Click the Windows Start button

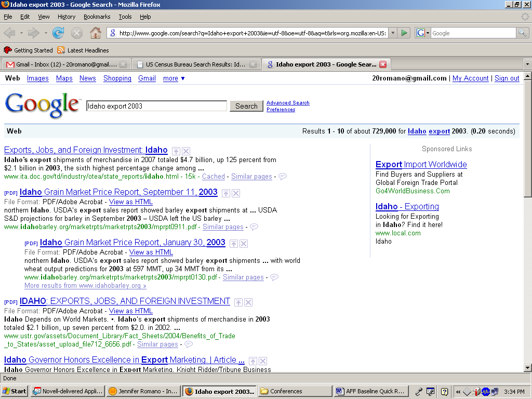(14, 391)
